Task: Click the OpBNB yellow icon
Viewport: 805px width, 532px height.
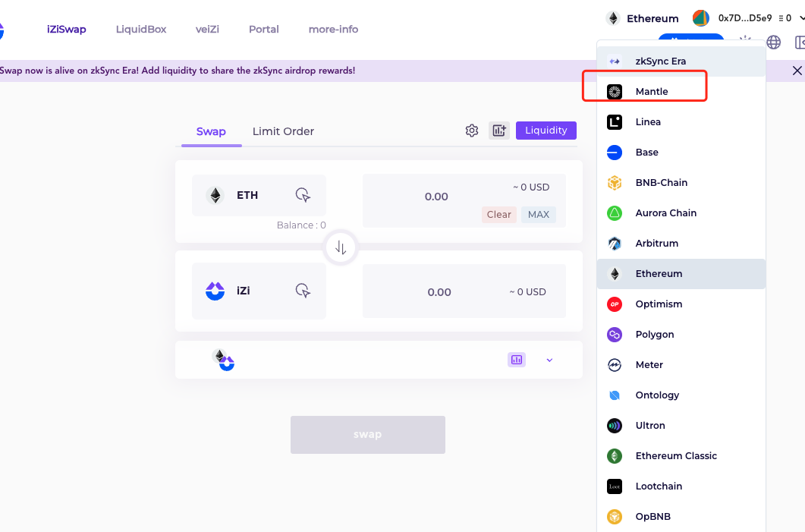Action: point(615,516)
